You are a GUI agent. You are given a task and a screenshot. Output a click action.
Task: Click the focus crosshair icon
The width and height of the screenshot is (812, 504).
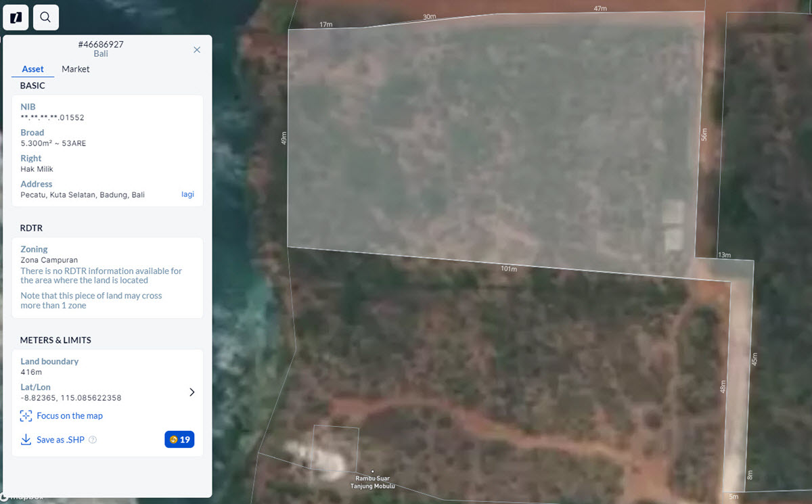pyautogui.click(x=26, y=416)
